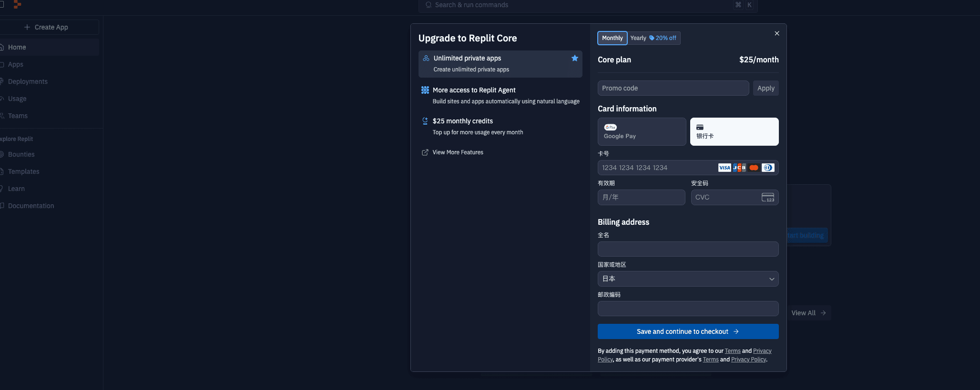
Task: Select Unlimited private apps feature
Action: pos(500,64)
